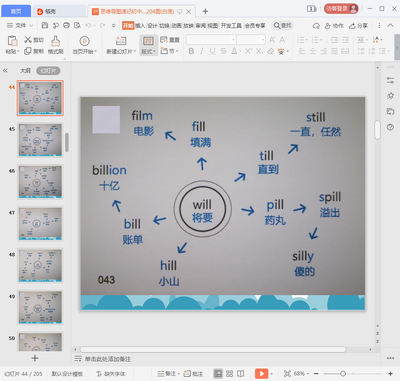Screen dimensions: 400x381
Task: Open the File (文件) menu dropdown arrow
Action: (31, 26)
